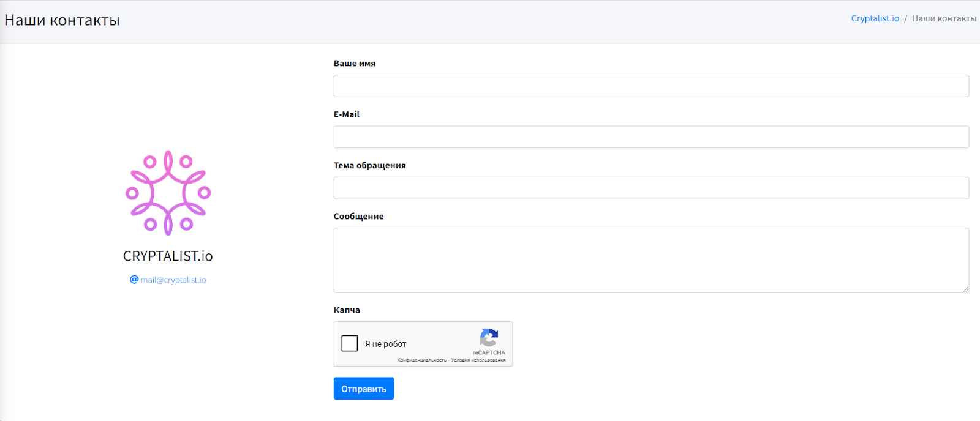Click inside the "Сообщение" textarea
980x421 pixels.
(650, 260)
